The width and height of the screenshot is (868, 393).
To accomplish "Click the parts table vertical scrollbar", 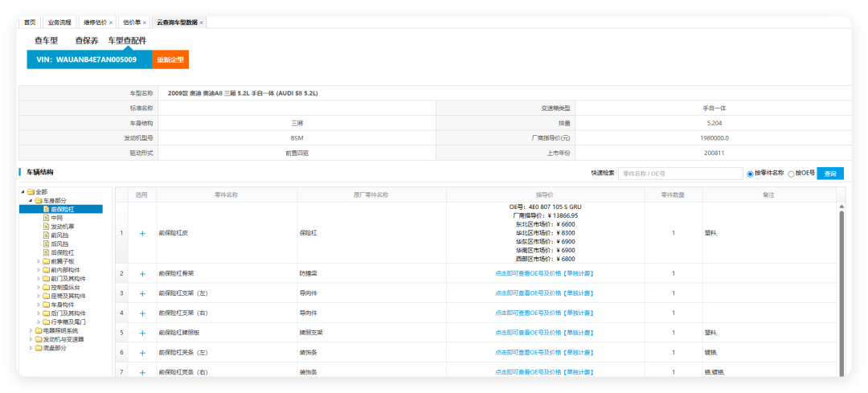I will click(x=841, y=293).
